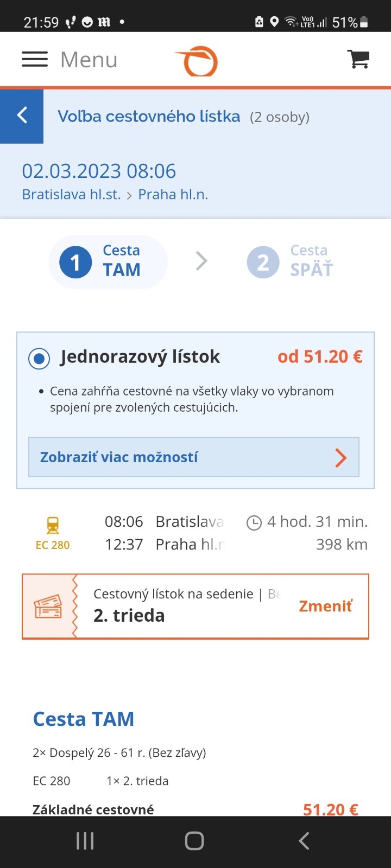Switch to the Cesta TAM step

(x=108, y=261)
